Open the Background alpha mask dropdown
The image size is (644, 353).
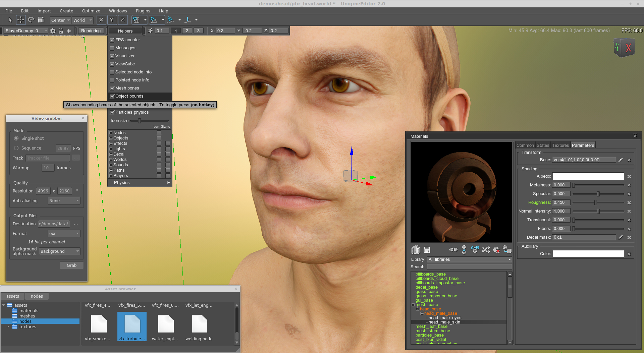(x=60, y=251)
